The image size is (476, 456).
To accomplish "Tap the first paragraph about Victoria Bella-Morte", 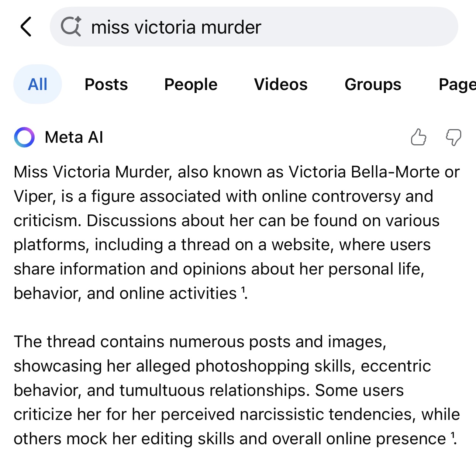I will click(237, 232).
